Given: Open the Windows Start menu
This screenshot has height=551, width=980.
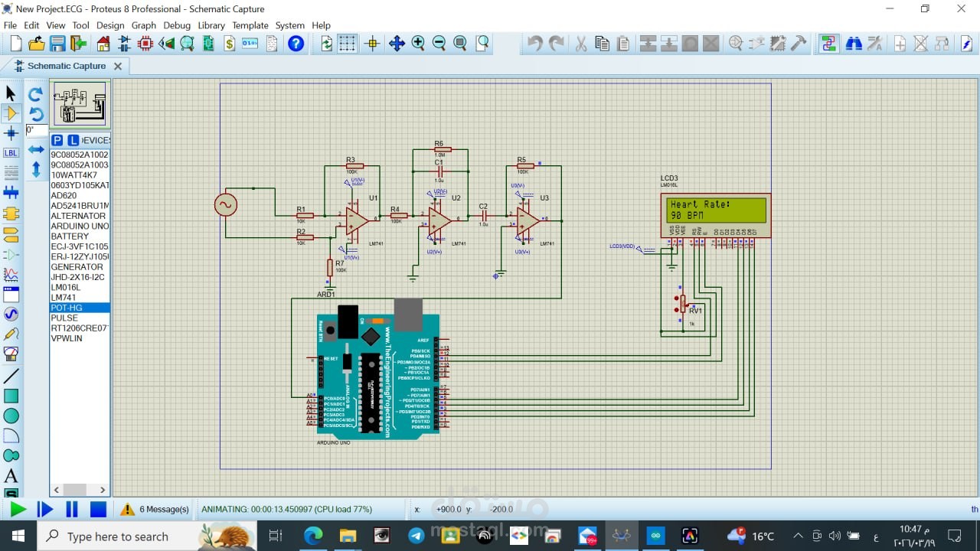Looking at the screenshot, I should click(x=18, y=536).
